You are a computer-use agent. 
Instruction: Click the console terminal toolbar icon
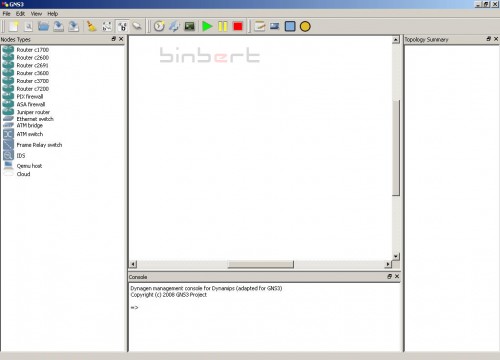click(189, 26)
